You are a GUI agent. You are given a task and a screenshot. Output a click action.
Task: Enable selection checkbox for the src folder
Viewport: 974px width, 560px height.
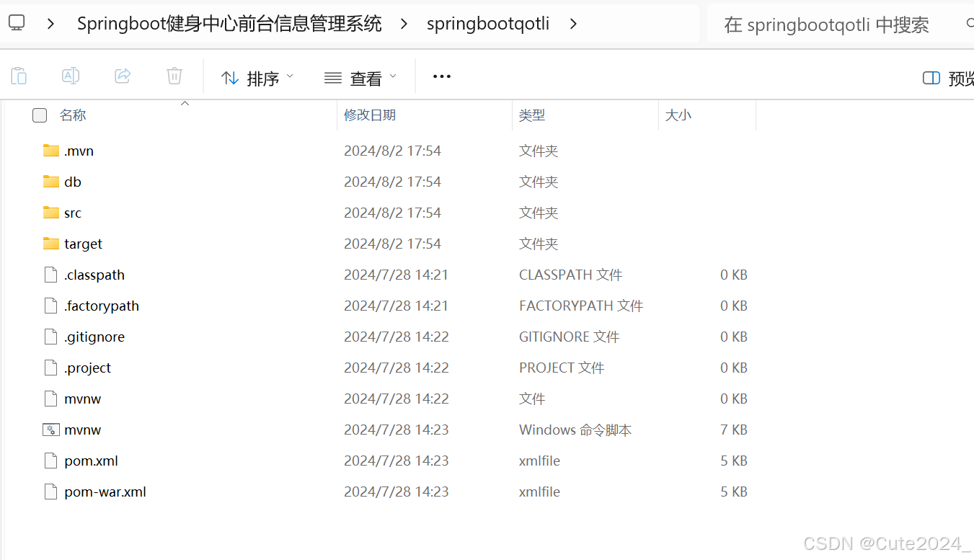pyautogui.click(x=40, y=213)
